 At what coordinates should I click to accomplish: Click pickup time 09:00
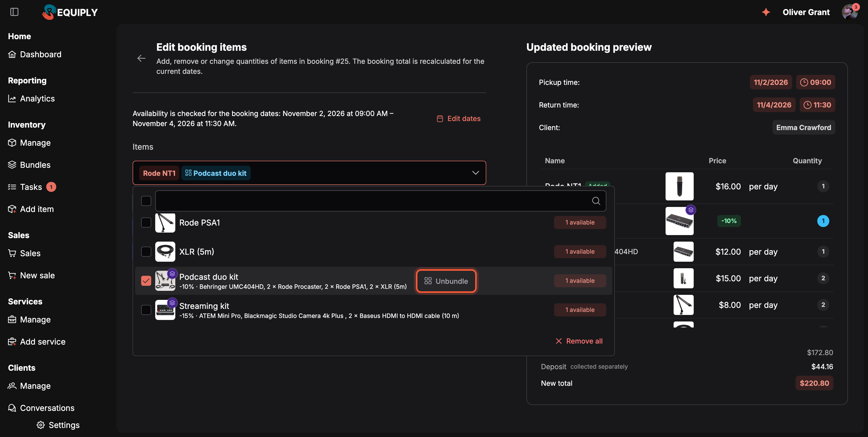coord(816,82)
